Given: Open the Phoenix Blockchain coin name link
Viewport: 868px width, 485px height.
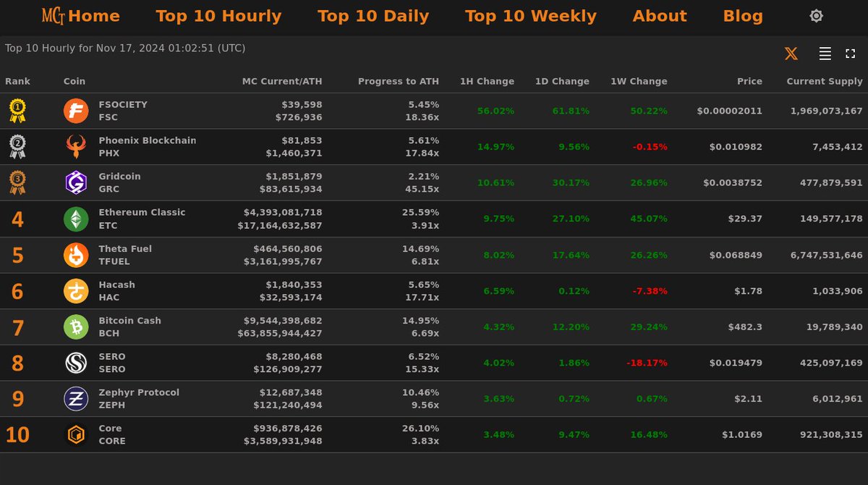Looking at the screenshot, I should (148, 140).
